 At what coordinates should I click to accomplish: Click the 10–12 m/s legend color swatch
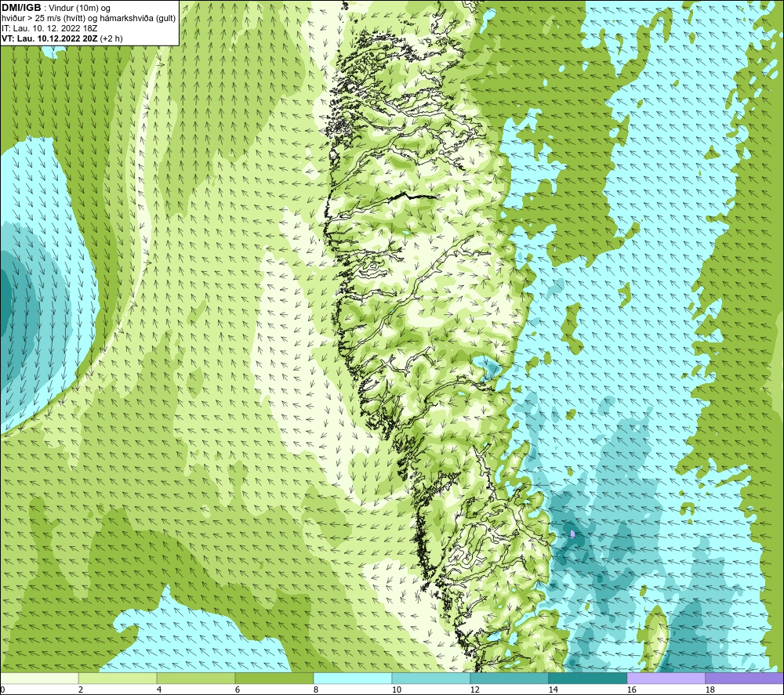tap(431, 679)
